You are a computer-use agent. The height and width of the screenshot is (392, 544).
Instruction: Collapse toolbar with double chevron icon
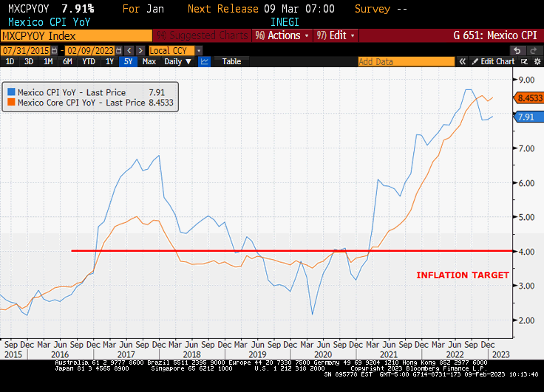coord(463,62)
